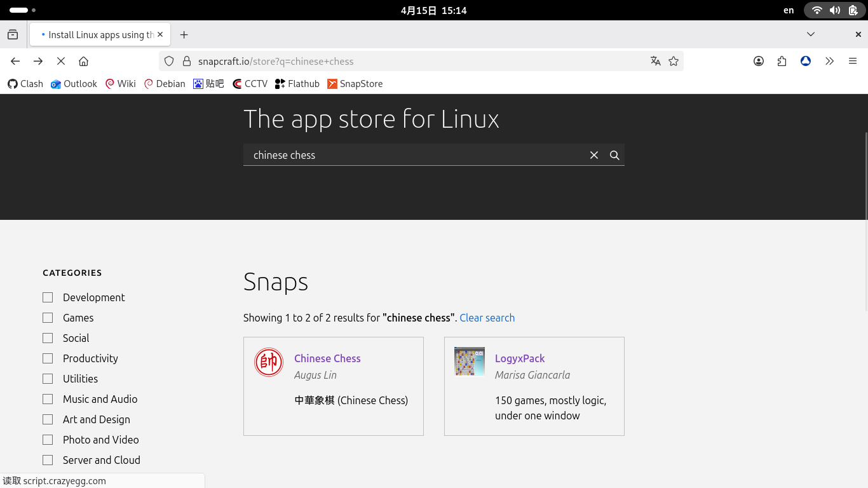Clear the chinese chess search text
This screenshot has height=488, width=868.
[x=594, y=155]
